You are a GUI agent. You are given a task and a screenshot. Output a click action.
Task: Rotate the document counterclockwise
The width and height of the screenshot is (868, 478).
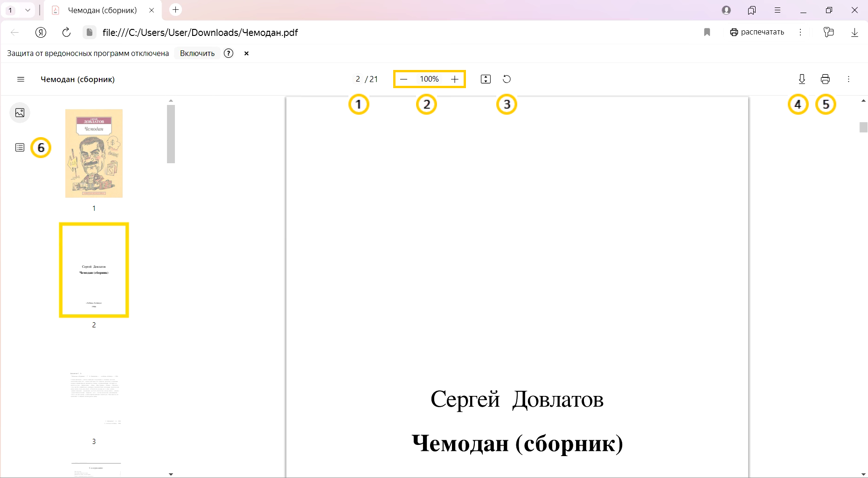click(x=507, y=79)
